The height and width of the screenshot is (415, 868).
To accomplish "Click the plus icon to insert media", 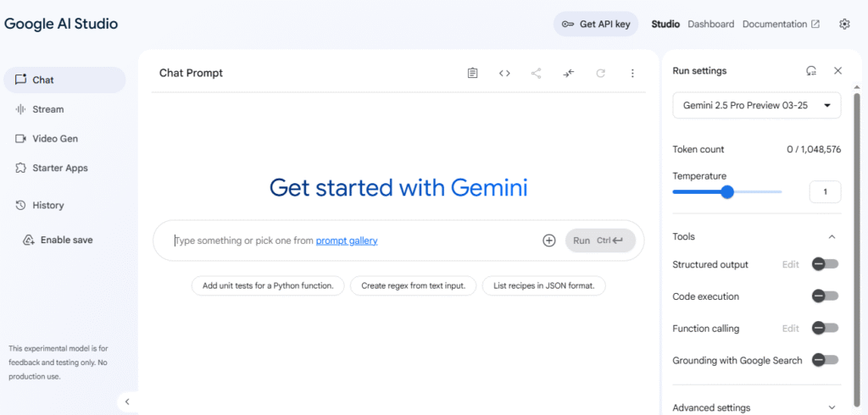I will [548, 241].
